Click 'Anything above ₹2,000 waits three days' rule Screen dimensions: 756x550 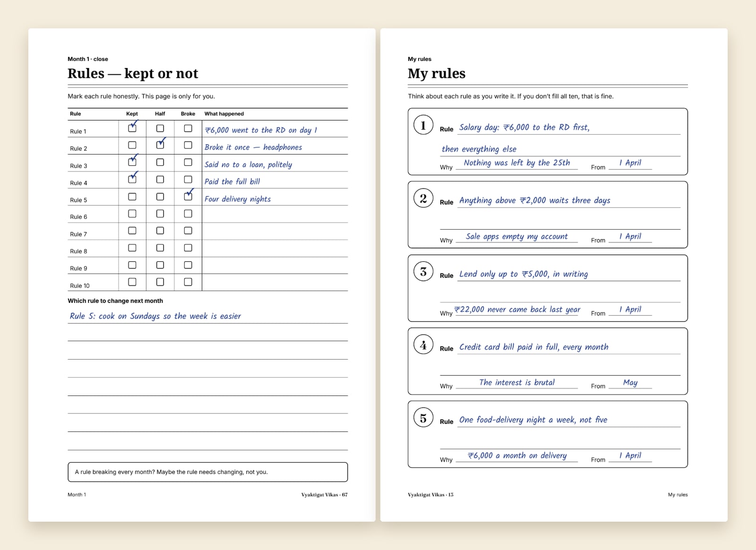pos(534,200)
